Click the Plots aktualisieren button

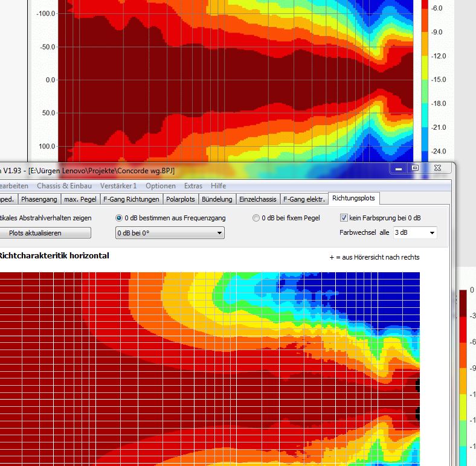click(x=45, y=233)
